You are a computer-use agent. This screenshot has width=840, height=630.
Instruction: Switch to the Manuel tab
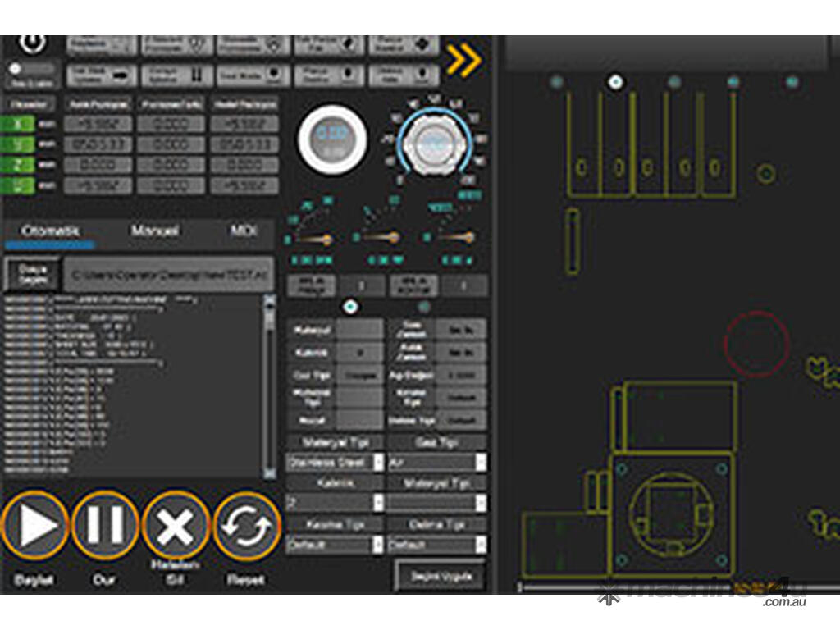tap(155, 231)
